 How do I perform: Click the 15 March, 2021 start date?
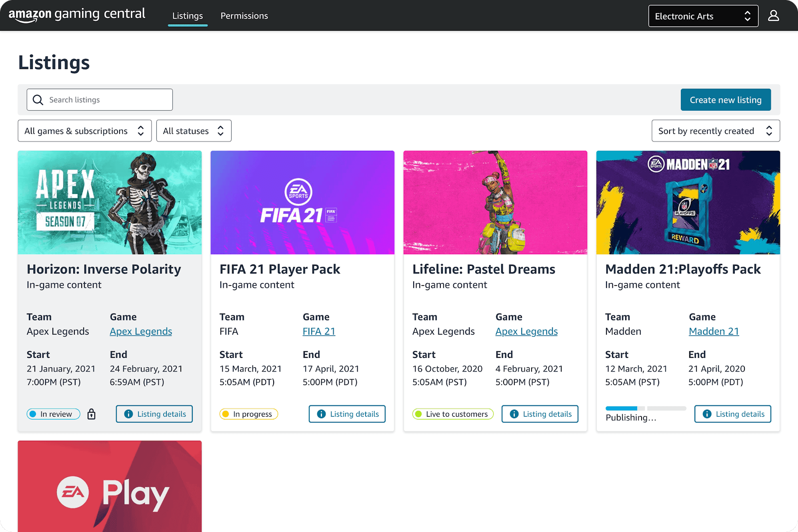point(250,369)
